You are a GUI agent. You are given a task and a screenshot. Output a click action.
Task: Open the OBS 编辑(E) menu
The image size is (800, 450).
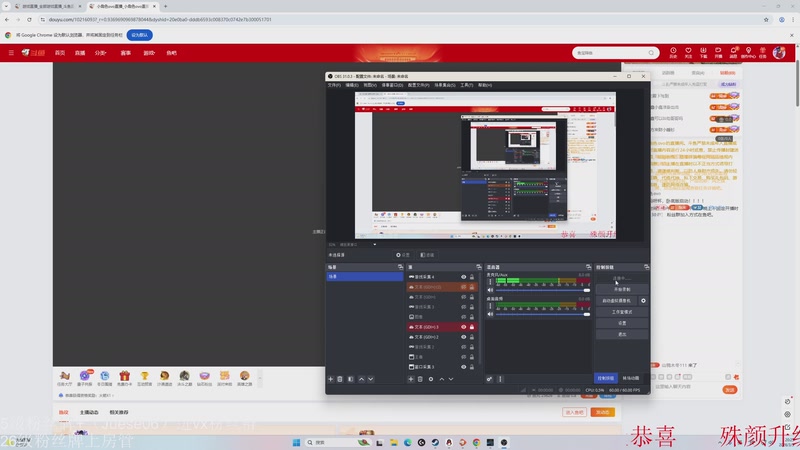352,85
